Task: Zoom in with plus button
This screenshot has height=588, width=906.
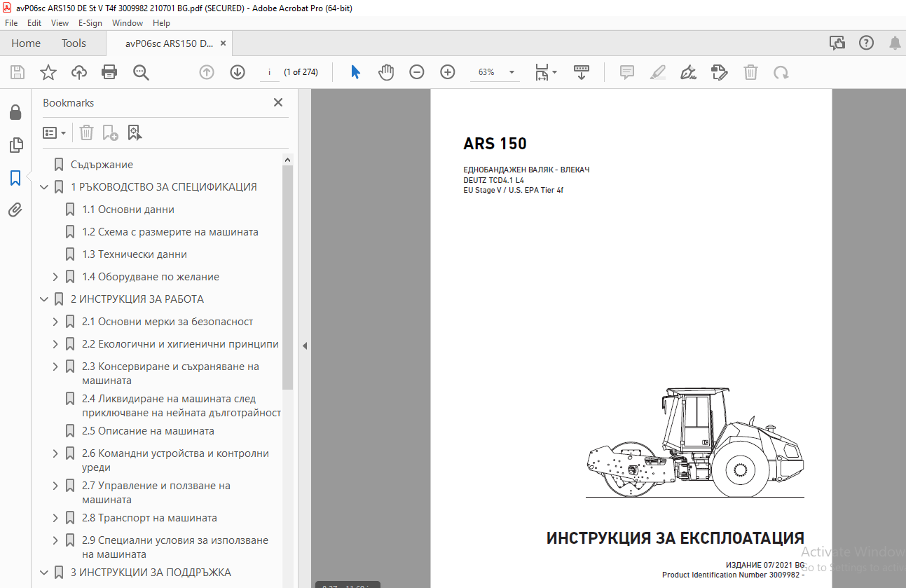Action: click(448, 72)
